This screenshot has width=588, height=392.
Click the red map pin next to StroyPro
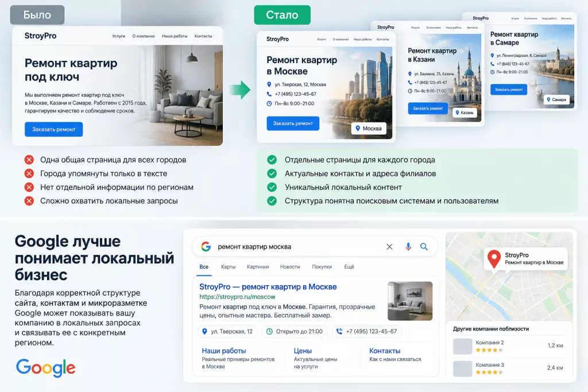point(494,259)
